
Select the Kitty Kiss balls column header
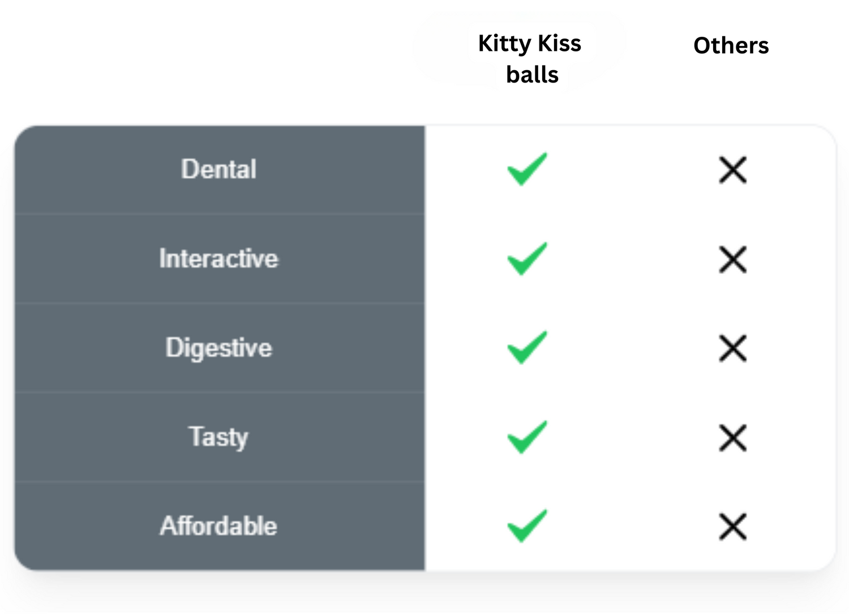point(530,58)
